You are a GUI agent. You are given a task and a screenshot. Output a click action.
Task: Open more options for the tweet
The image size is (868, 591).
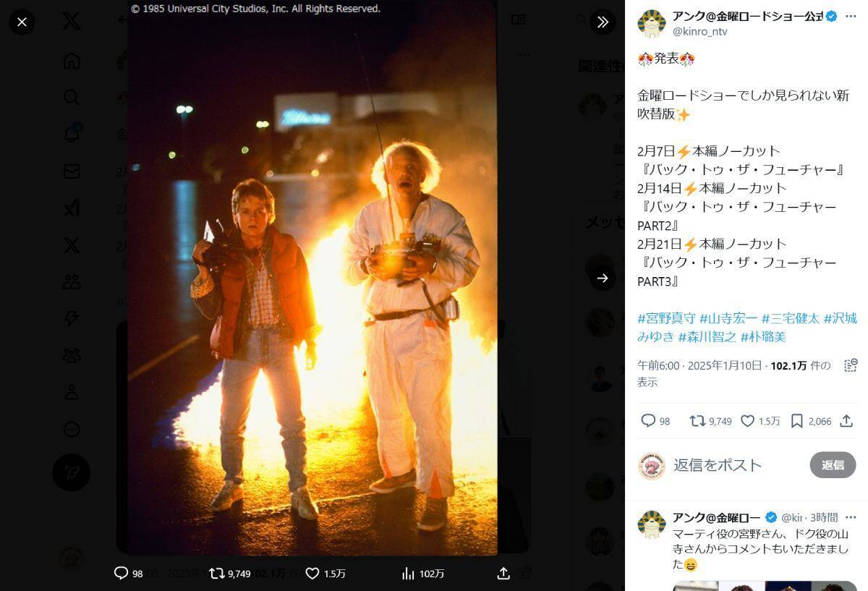tap(851, 16)
